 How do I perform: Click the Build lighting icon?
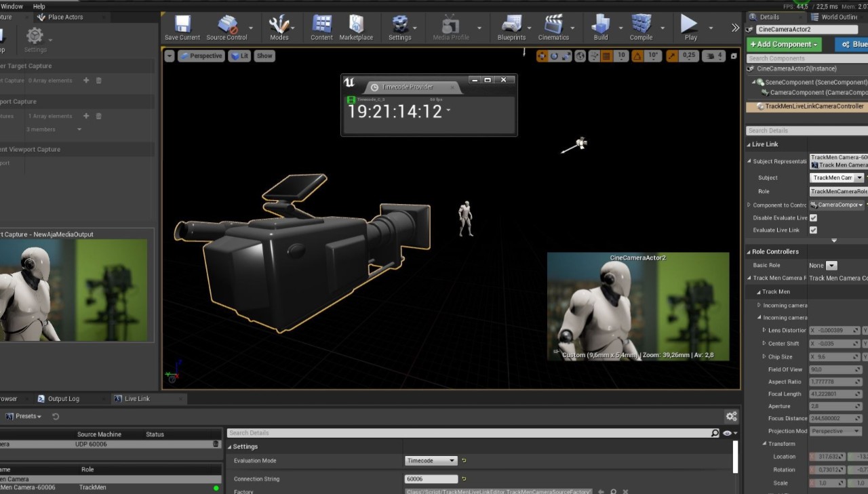600,25
